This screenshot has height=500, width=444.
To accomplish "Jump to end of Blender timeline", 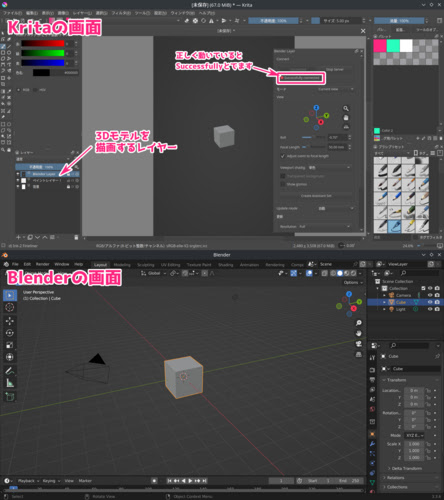I will click(204, 481).
